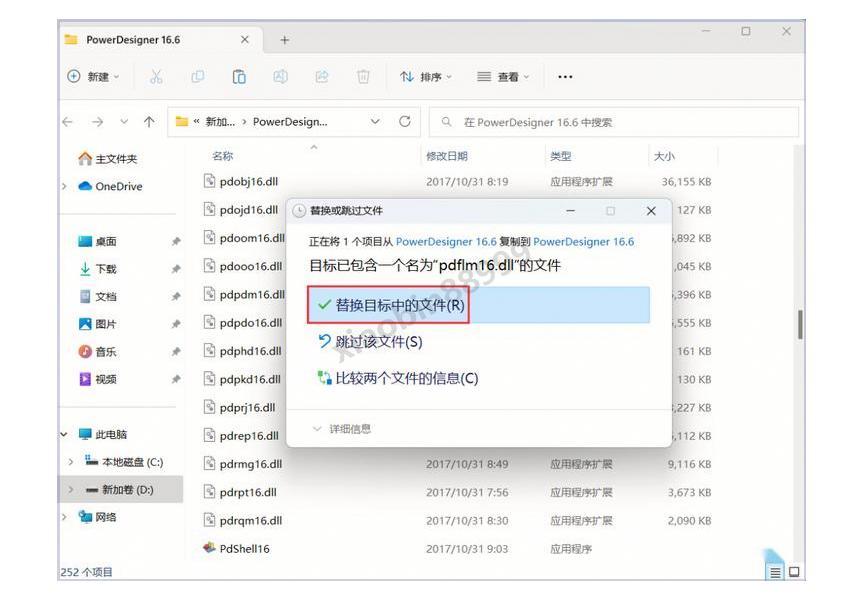864x601 pixels.
Task: Open 图片 pictures in sidebar
Action: tap(98, 324)
